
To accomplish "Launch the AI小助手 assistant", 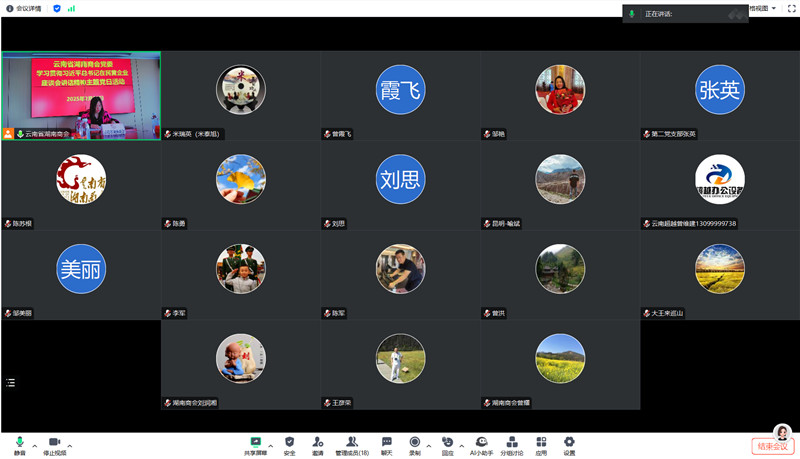I will [x=481, y=444].
